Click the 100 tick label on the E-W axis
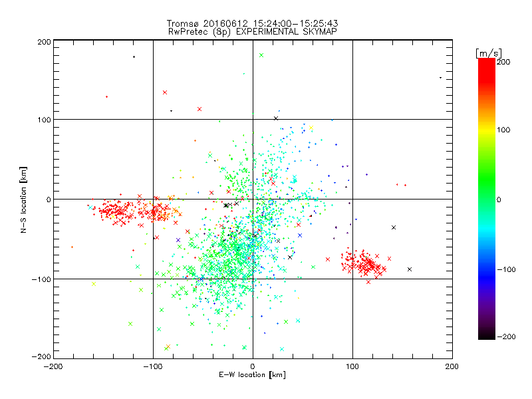 point(352,366)
